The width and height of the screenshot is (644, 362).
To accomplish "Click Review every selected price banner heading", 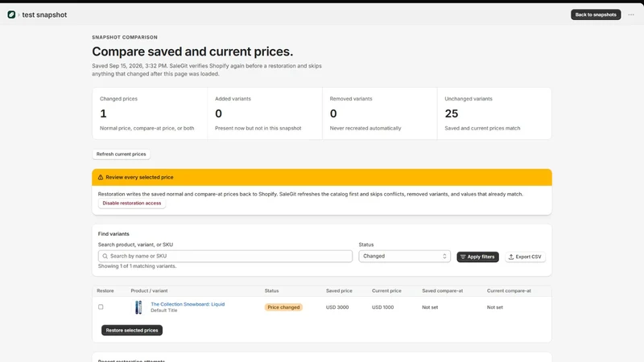I will (x=139, y=177).
